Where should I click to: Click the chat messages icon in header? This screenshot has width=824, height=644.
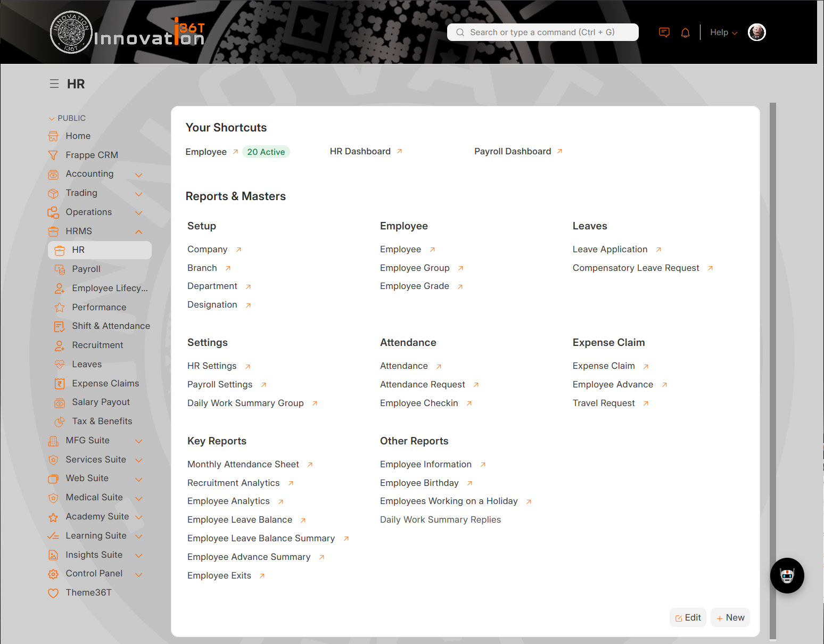[x=664, y=32]
